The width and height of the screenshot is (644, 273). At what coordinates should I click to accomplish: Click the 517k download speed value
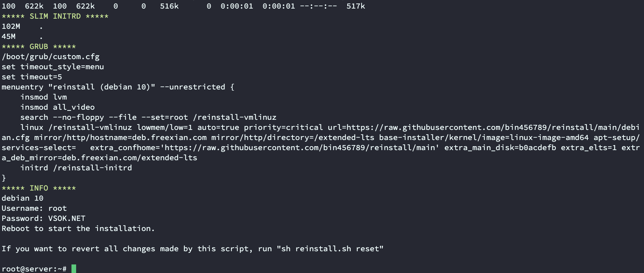tap(355, 6)
